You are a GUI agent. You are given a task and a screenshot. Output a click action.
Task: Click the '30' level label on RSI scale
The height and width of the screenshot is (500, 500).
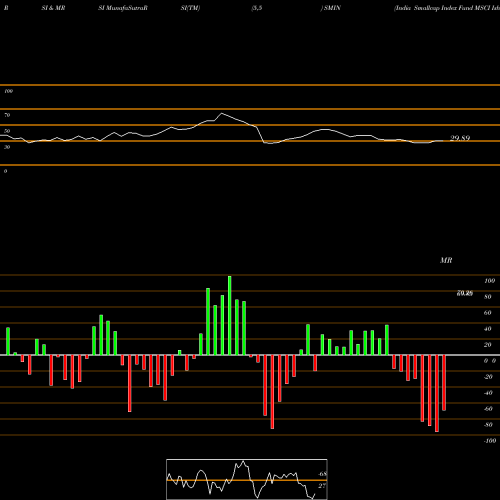tap(7, 147)
